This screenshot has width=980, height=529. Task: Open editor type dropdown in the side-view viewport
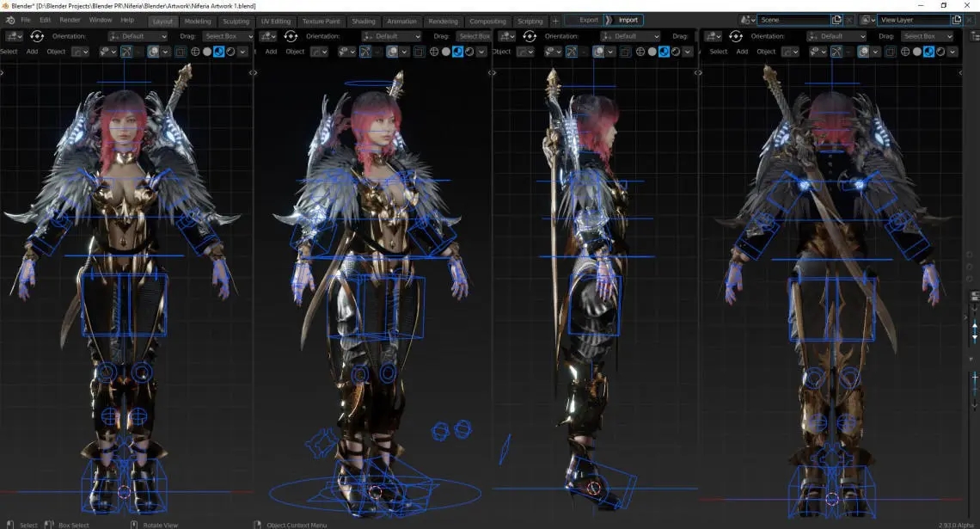tap(506, 36)
